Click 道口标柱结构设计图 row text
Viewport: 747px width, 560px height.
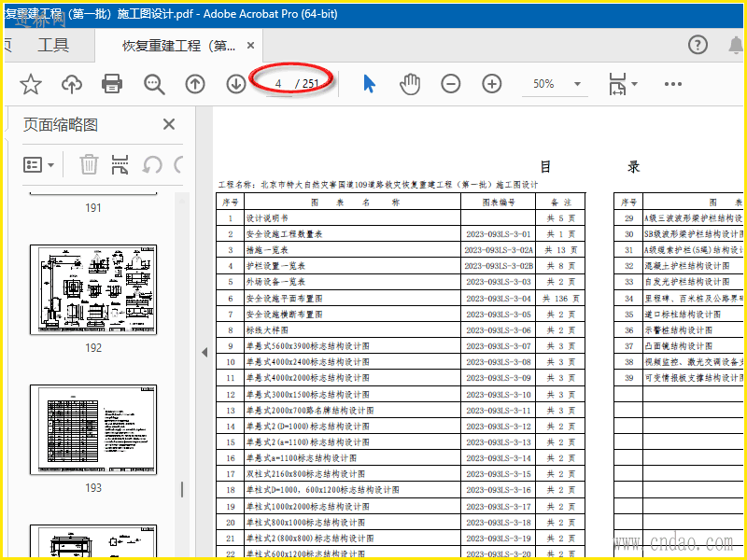(x=683, y=315)
